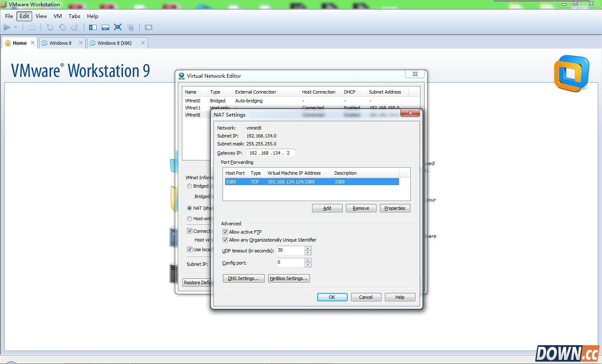Toggle the thumbnail bar icon
Image resolution: width=602 pixels, height=364 pixels.
pyautogui.click(x=105, y=28)
